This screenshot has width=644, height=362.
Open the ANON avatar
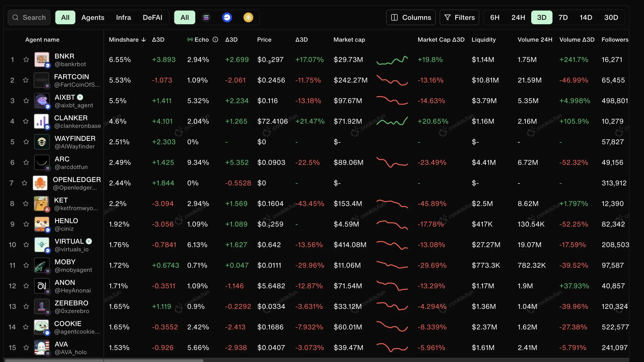click(42, 286)
